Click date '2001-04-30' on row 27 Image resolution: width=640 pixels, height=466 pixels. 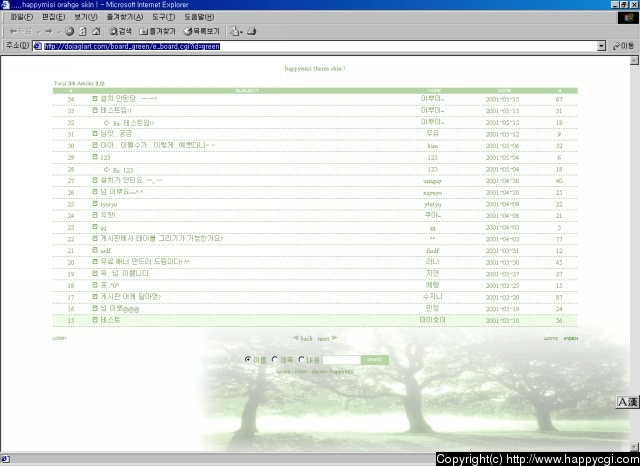point(502,181)
